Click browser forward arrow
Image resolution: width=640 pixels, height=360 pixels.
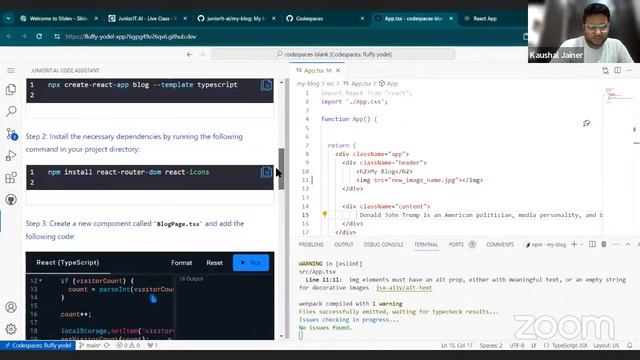(x=24, y=36)
